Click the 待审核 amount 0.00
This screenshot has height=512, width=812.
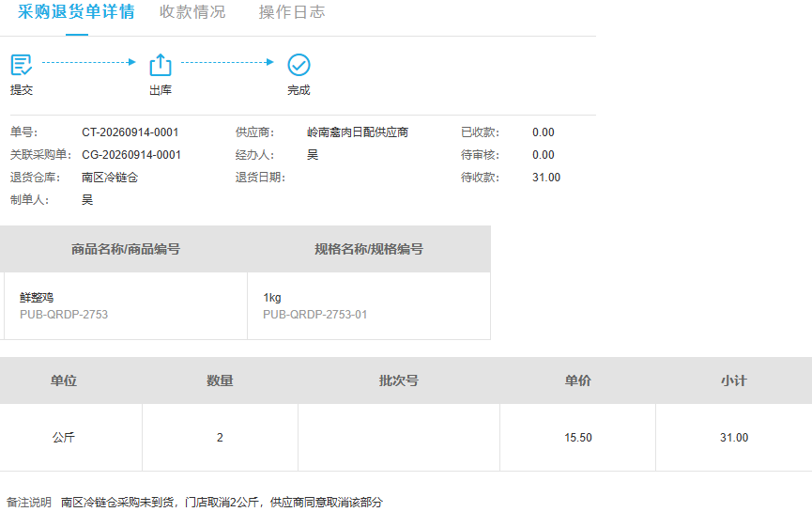point(544,155)
